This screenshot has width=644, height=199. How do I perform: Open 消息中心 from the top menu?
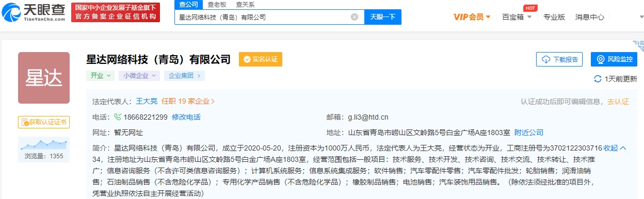pos(589,17)
